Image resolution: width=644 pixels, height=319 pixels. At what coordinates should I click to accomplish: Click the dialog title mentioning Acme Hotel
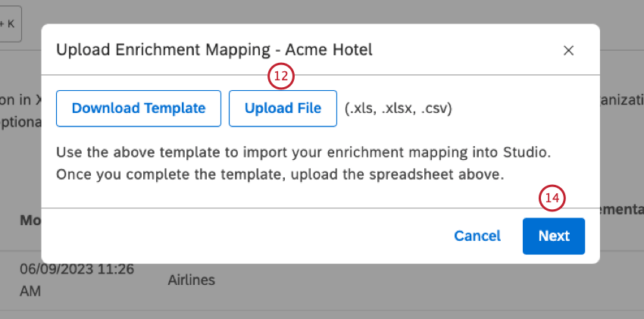tap(214, 51)
